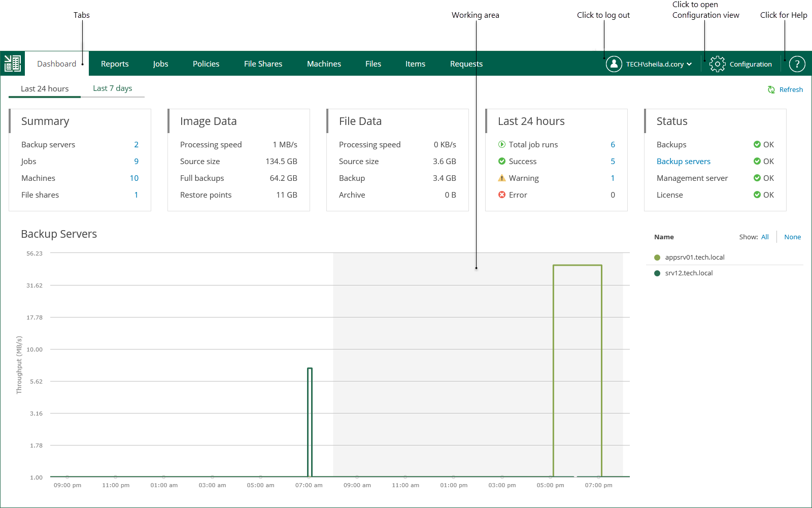This screenshot has width=812, height=508.
Task: Select the Last 24 hours view
Action: coord(45,88)
